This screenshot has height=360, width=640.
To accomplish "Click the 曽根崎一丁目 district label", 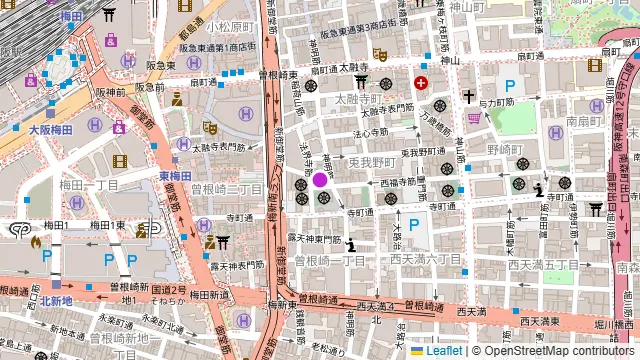I will point(330,261).
